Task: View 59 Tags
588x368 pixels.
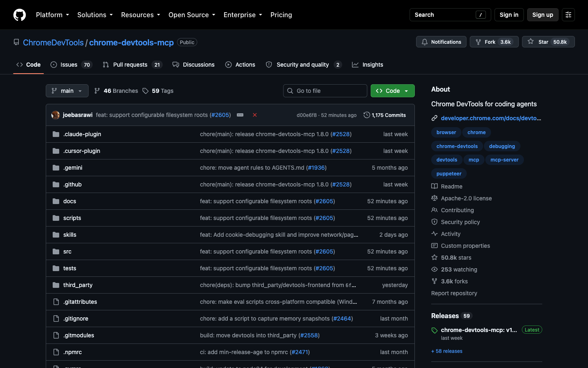Action: coord(158,91)
